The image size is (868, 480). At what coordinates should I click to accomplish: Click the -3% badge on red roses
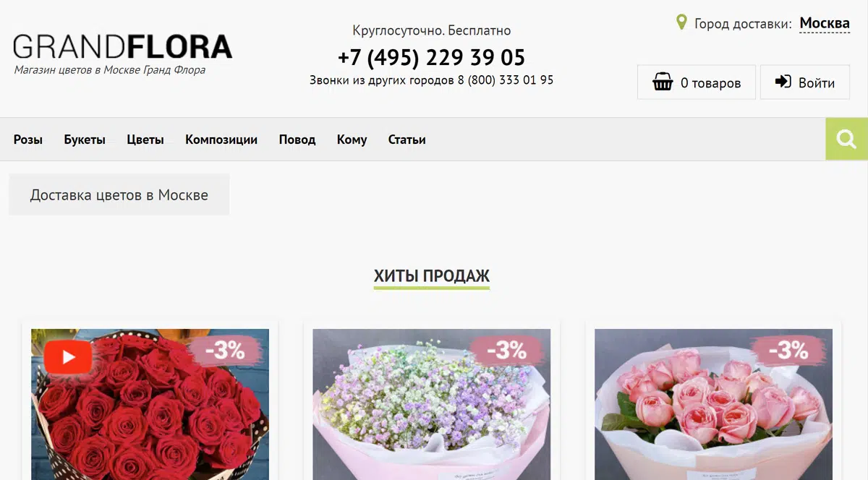click(226, 351)
